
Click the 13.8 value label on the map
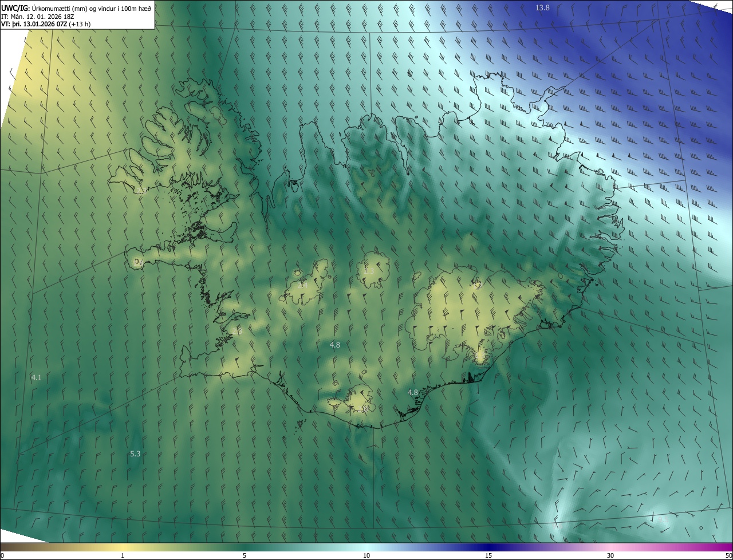(542, 8)
